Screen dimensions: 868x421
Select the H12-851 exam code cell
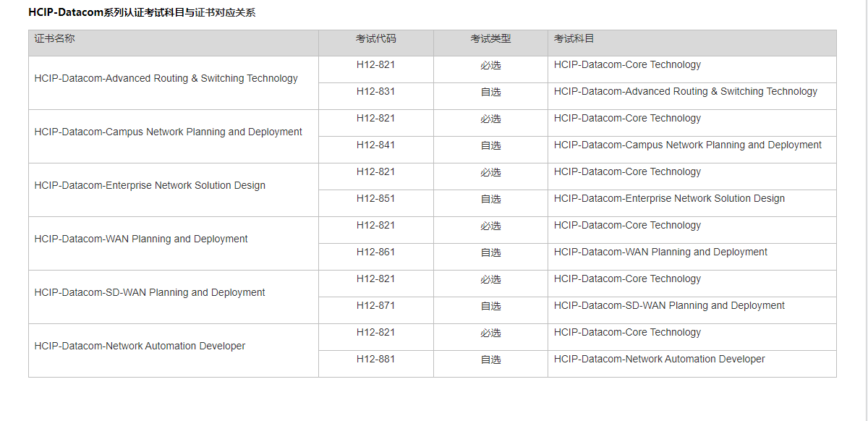point(375,199)
